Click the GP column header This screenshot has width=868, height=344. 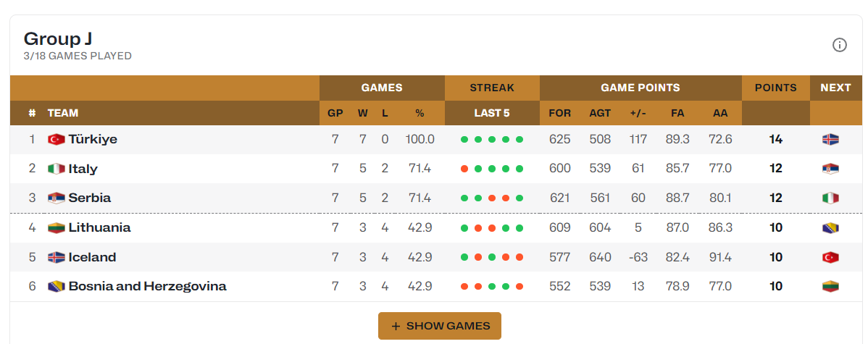(x=335, y=114)
